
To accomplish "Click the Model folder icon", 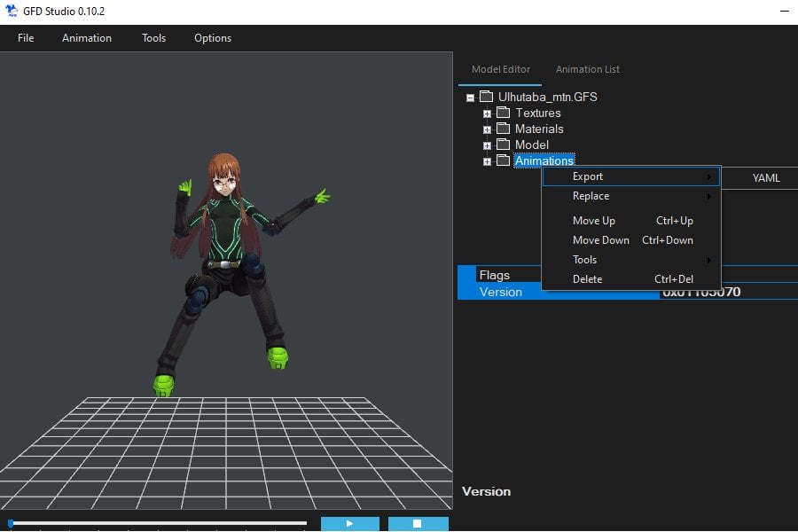I will click(504, 144).
